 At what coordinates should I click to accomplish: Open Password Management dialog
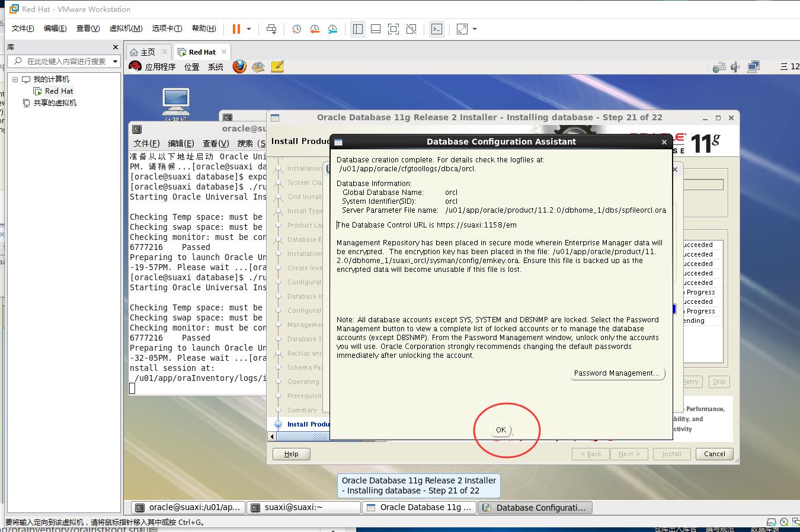617,373
